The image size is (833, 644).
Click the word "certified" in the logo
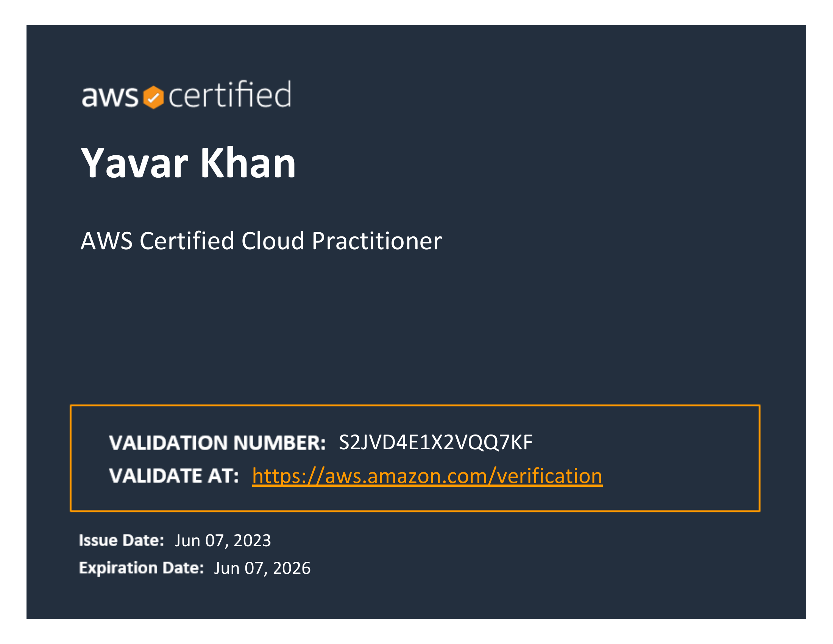pyautogui.click(x=230, y=95)
